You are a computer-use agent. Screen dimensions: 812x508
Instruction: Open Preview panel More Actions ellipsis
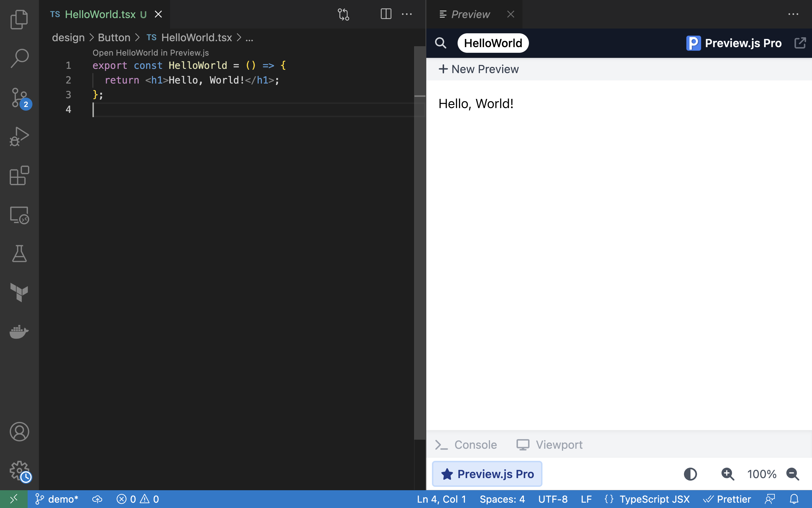793,14
